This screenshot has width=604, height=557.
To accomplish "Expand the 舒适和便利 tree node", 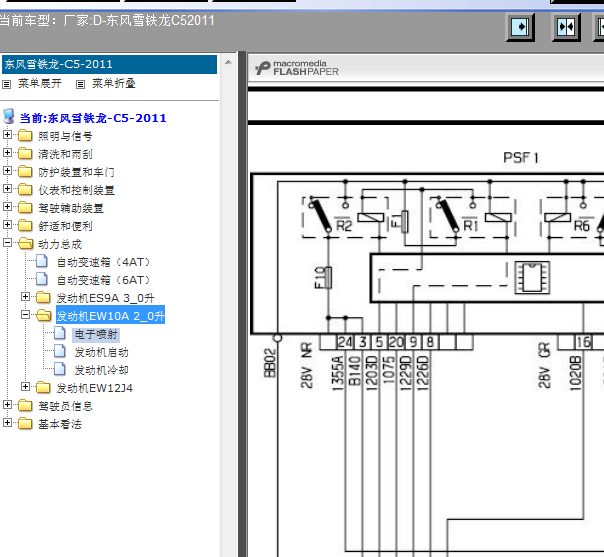I will click(x=7, y=224).
